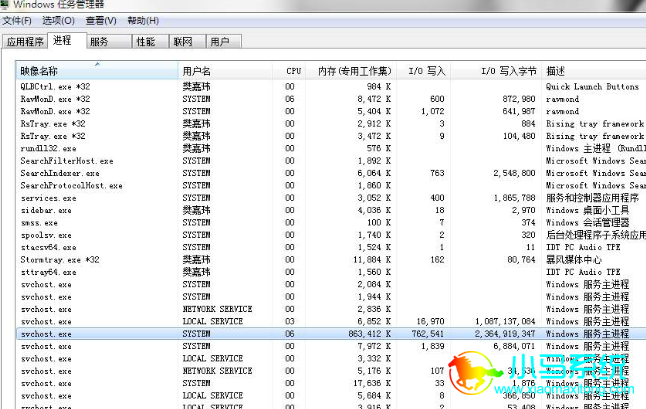
Task: Switch to the 应用程序 tab
Action: pyautogui.click(x=25, y=42)
